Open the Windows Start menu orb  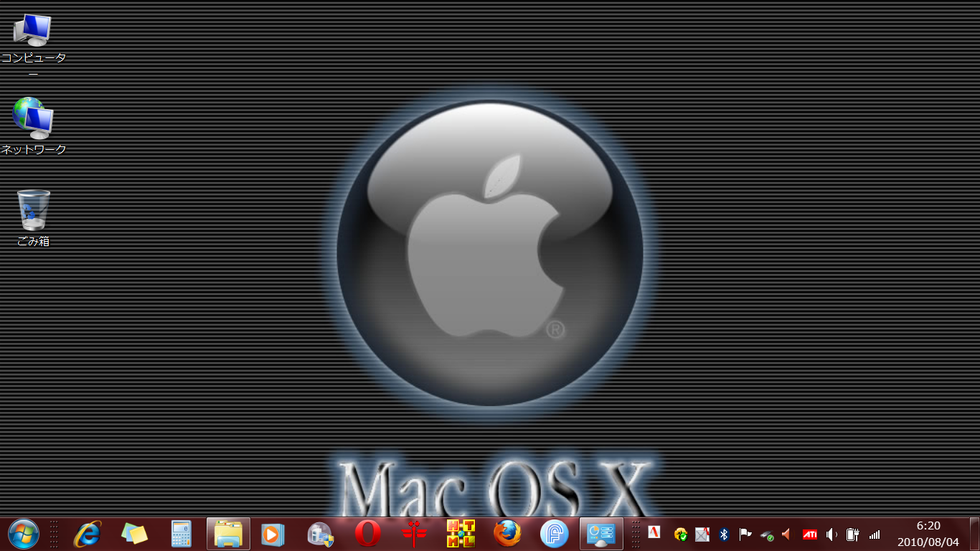click(x=24, y=534)
